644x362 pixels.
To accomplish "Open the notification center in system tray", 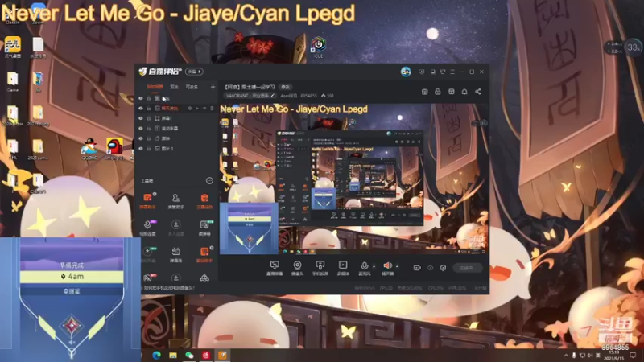I will pyautogui.click(x=633, y=356).
